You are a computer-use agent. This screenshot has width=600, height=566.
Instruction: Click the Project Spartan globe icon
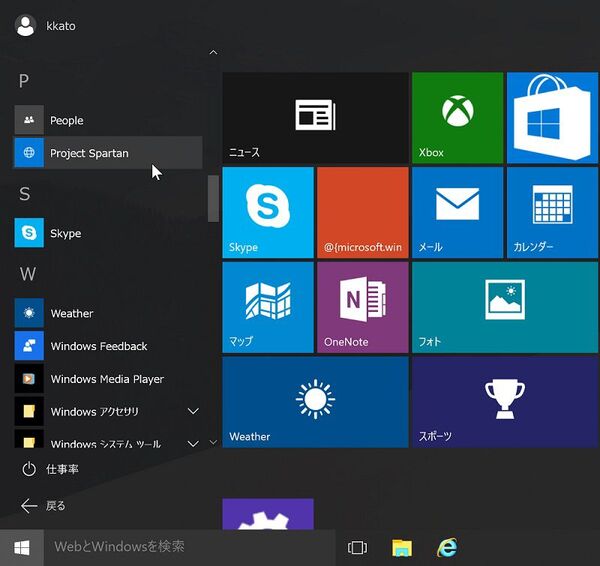tap(29, 153)
